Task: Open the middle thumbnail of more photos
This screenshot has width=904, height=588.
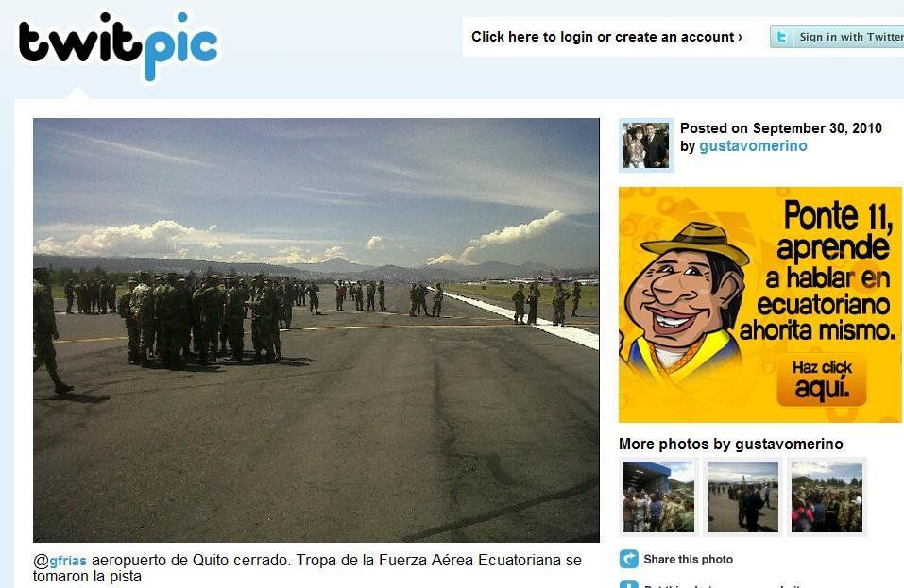Action: pos(742,496)
